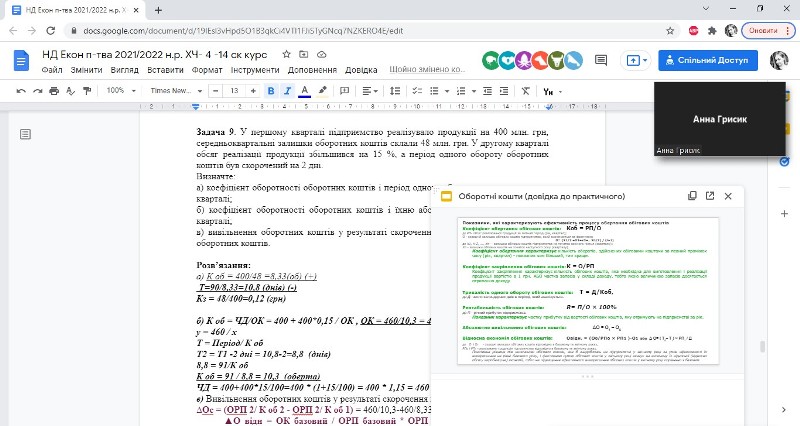The width and height of the screenshot is (800, 426).
Task: Open a new browser tab
Action: coord(158,10)
